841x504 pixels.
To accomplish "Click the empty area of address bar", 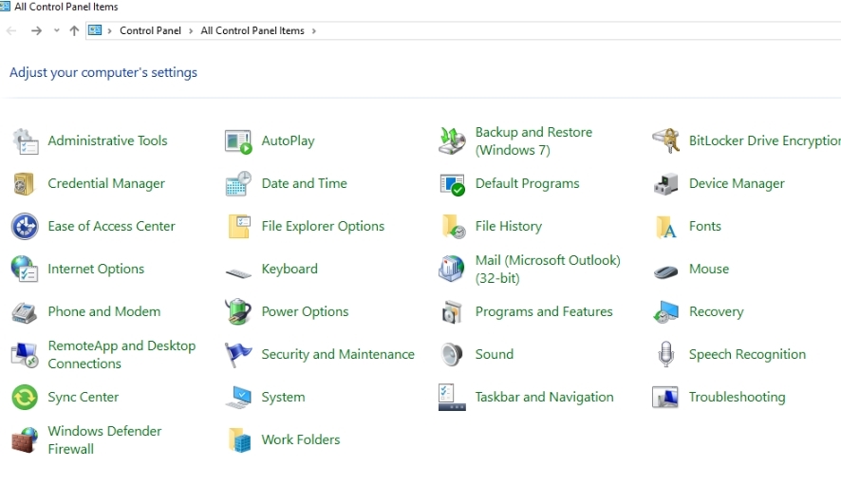I will pyautogui.click(x=570, y=31).
